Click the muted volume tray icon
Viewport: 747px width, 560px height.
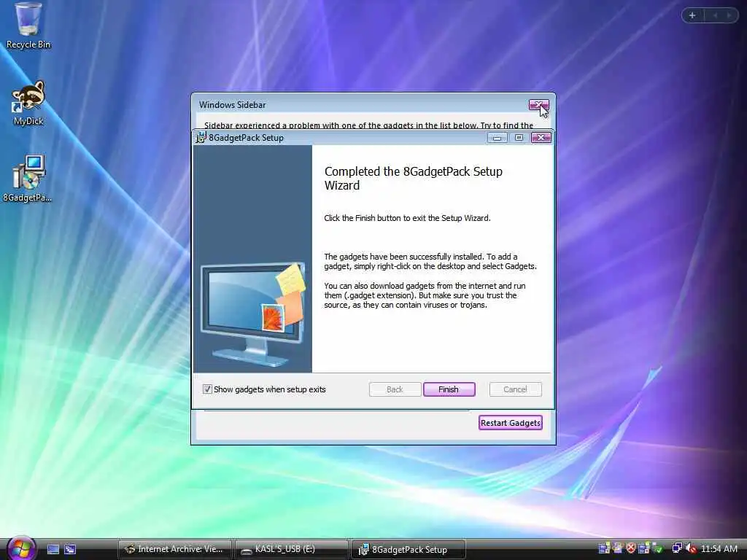[692, 548]
